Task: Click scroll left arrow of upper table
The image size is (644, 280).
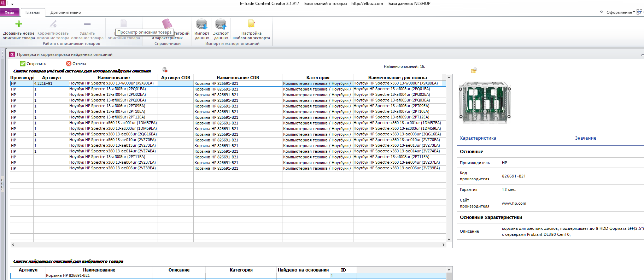Action: [13, 245]
